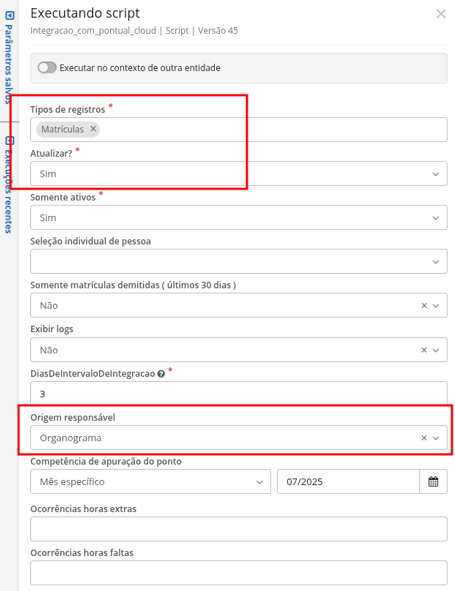The width and height of the screenshot is (455, 591).
Task: Open the Parâmetros salvos side tab icon
Action: [x=10, y=15]
